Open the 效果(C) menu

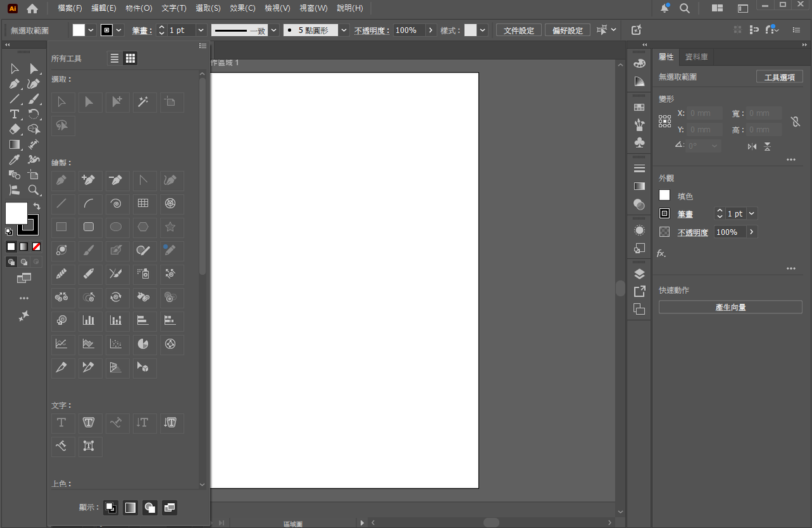tap(242, 8)
